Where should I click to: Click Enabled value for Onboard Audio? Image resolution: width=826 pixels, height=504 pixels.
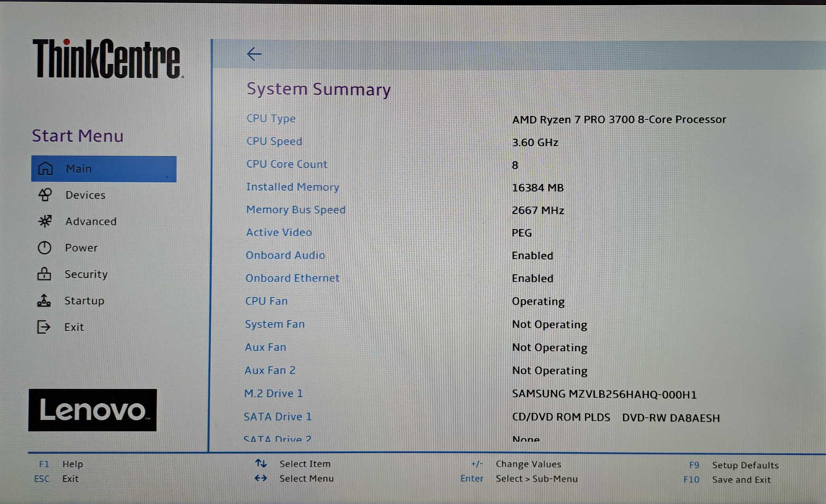tap(532, 256)
